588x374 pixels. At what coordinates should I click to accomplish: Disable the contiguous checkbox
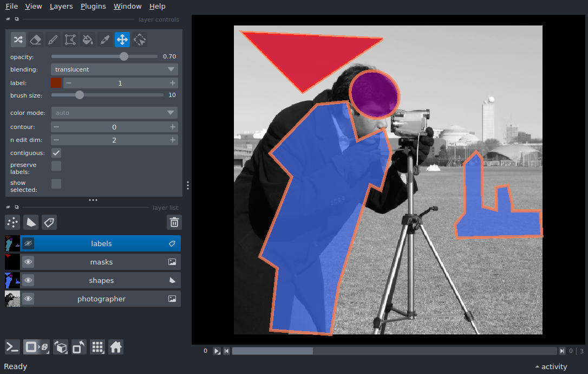pyautogui.click(x=56, y=153)
